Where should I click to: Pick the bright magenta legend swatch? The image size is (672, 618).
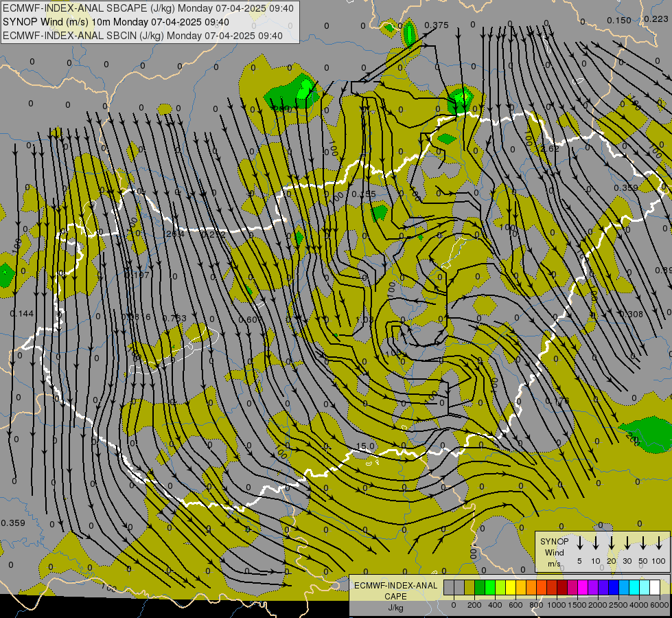coord(583,588)
